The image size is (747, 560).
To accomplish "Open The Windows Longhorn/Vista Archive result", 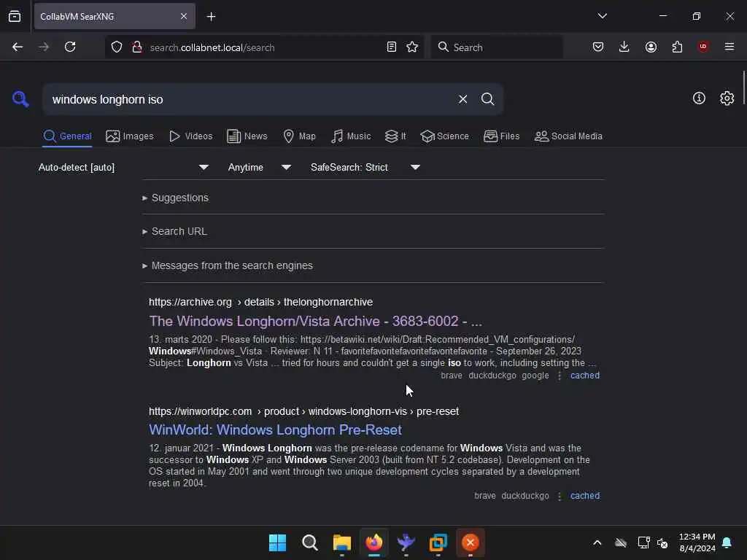I will pos(315,321).
